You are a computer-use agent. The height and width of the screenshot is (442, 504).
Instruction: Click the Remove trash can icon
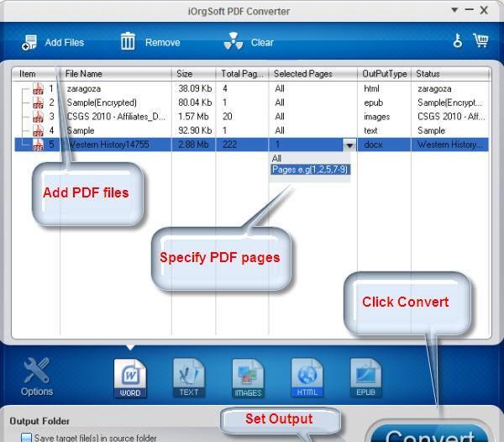pos(128,41)
